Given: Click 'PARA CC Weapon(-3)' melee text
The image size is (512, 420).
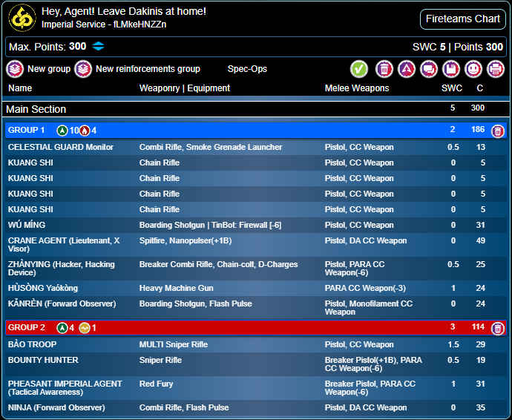Looking at the screenshot, I should tap(365, 288).
